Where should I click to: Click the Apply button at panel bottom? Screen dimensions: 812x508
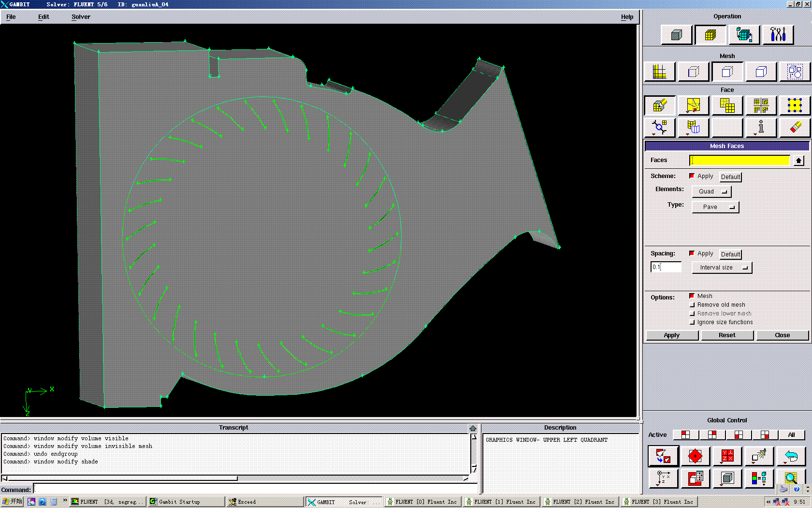(x=671, y=335)
